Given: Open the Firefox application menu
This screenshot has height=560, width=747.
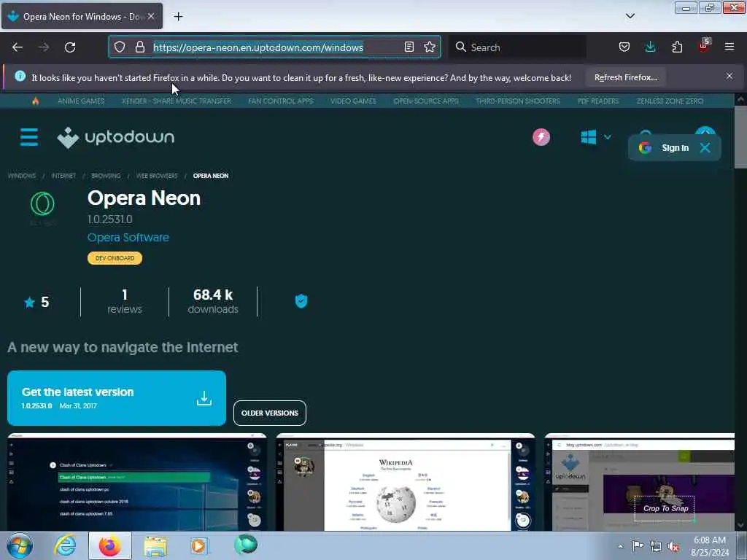Looking at the screenshot, I should click(729, 47).
